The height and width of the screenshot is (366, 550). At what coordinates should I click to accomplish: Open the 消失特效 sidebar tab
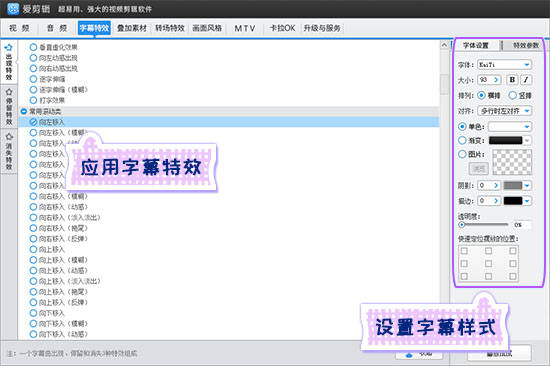click(9, 152)
